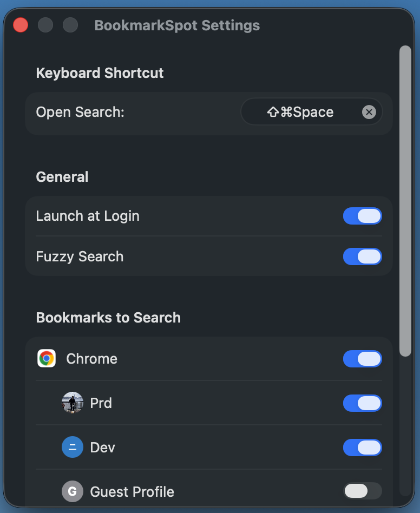Viewport: 420px width, 513px height.
Task: Toggle the Dev profile off
Action: pyautogui.click(x=363, y=448)
